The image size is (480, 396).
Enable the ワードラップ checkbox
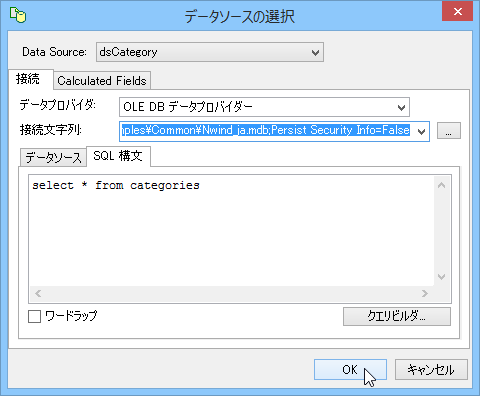pos(35,316)
